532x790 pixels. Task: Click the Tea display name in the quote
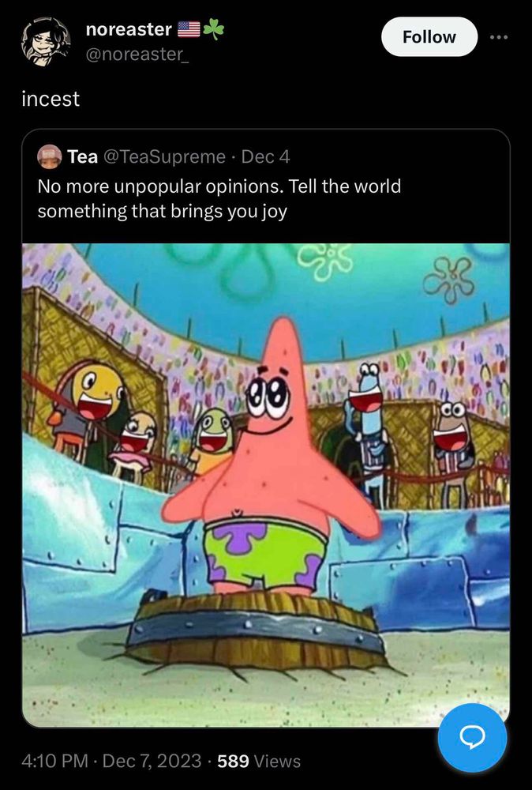click(x=83, y=156)
